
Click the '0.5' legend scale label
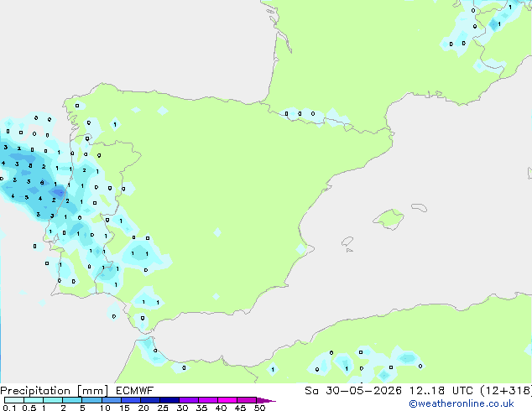pyautogui.click(x=29, y=408)
